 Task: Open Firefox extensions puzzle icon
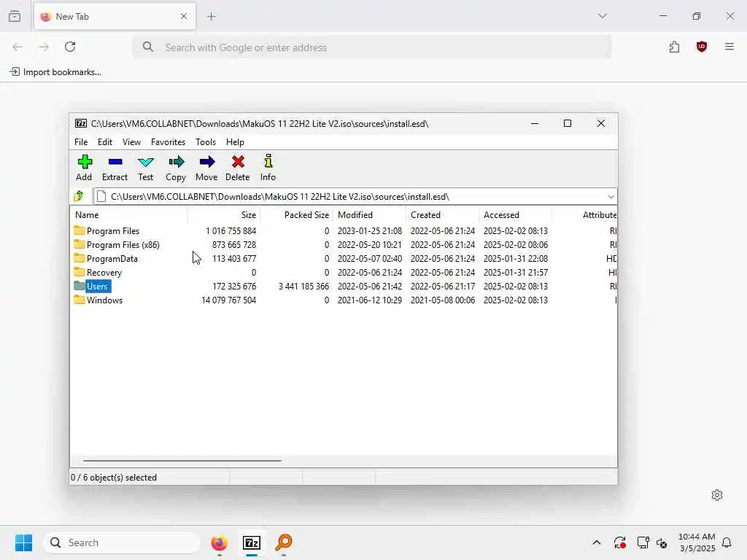point(674,47)
